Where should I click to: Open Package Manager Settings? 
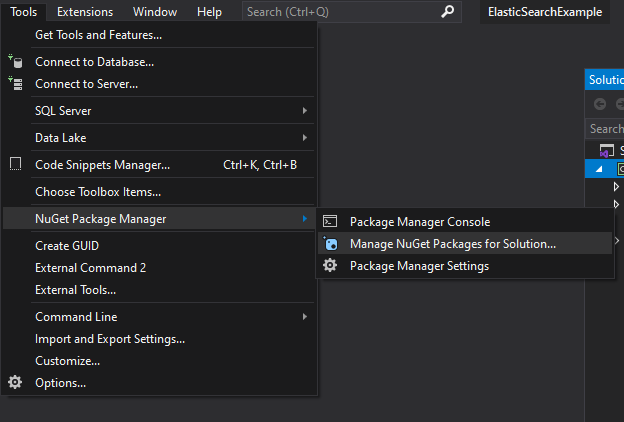point(465,266)
